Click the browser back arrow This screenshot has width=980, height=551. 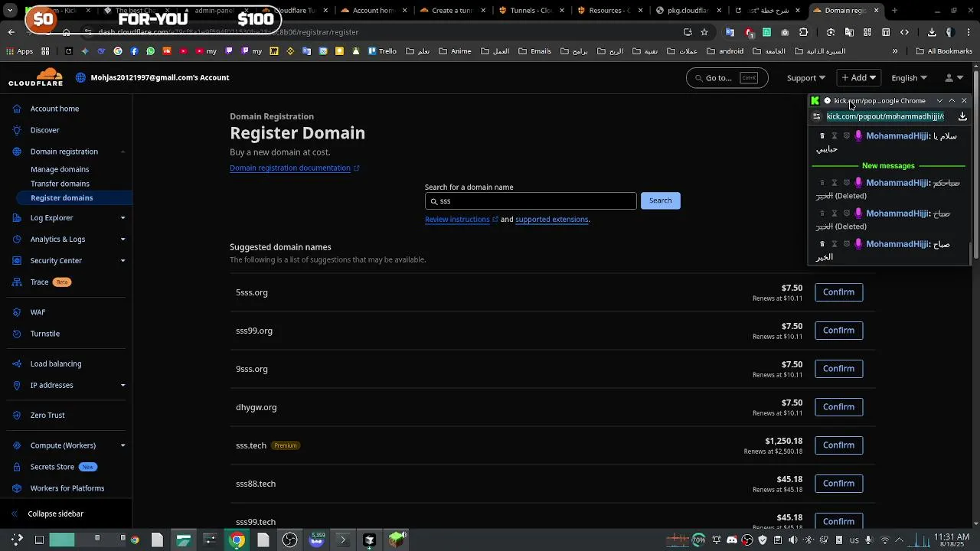[11, 32]
